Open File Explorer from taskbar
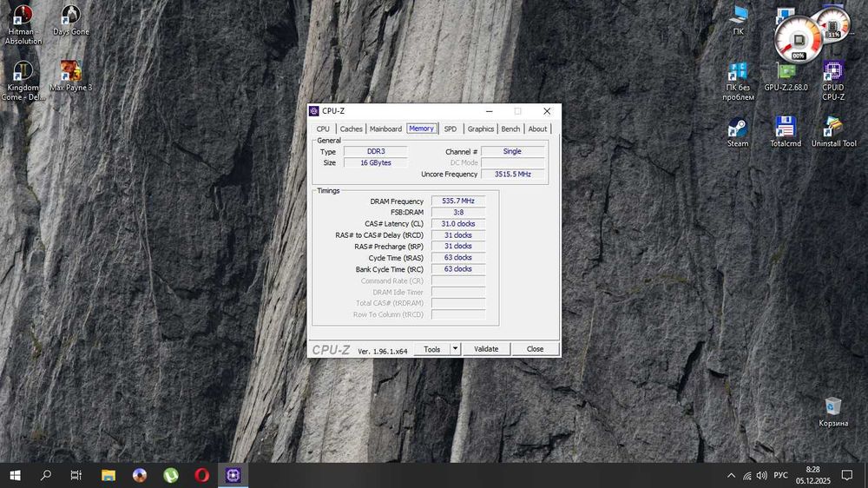 pos(108,475)
